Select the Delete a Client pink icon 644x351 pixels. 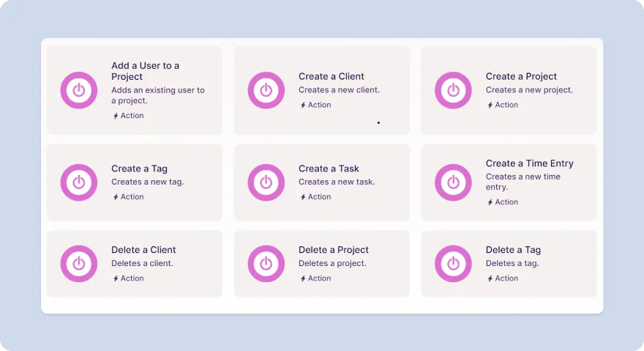[79, 264]
